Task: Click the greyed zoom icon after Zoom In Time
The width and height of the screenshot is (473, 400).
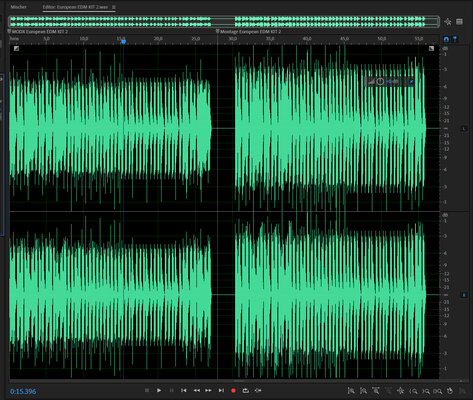Action: 388,391
